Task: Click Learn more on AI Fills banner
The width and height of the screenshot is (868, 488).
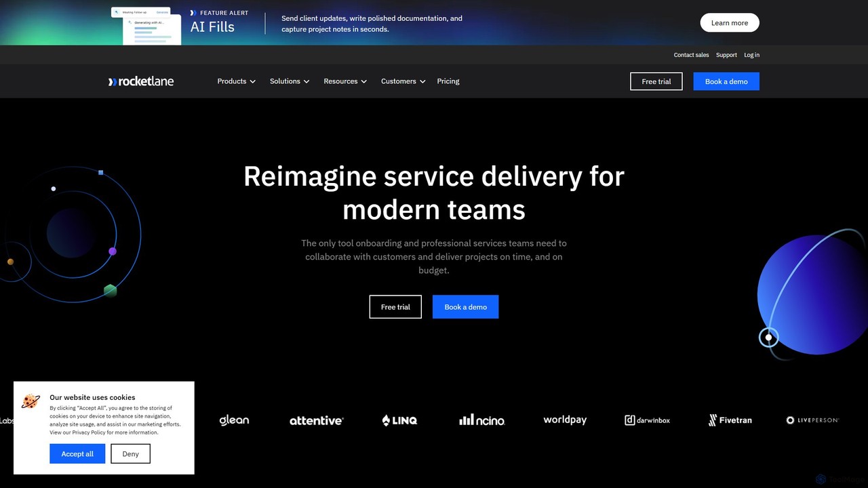Action: click(x=730, y=23)
